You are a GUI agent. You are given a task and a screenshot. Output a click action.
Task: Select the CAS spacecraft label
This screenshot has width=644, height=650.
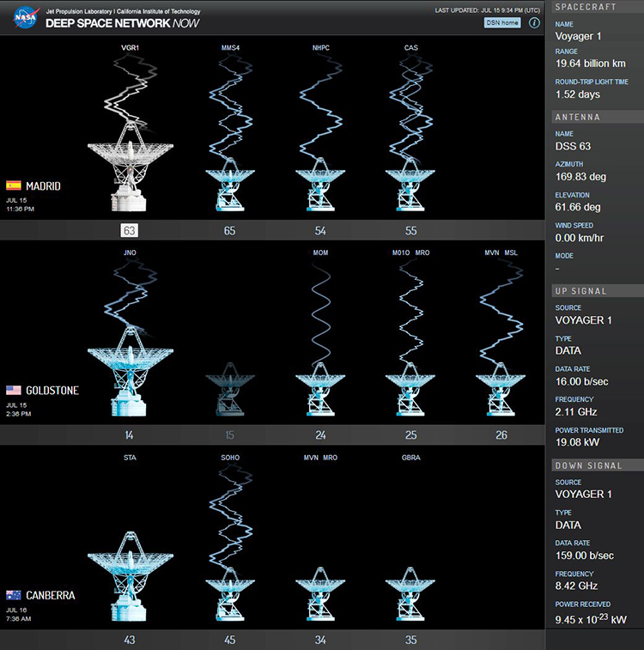pos(411,48)
